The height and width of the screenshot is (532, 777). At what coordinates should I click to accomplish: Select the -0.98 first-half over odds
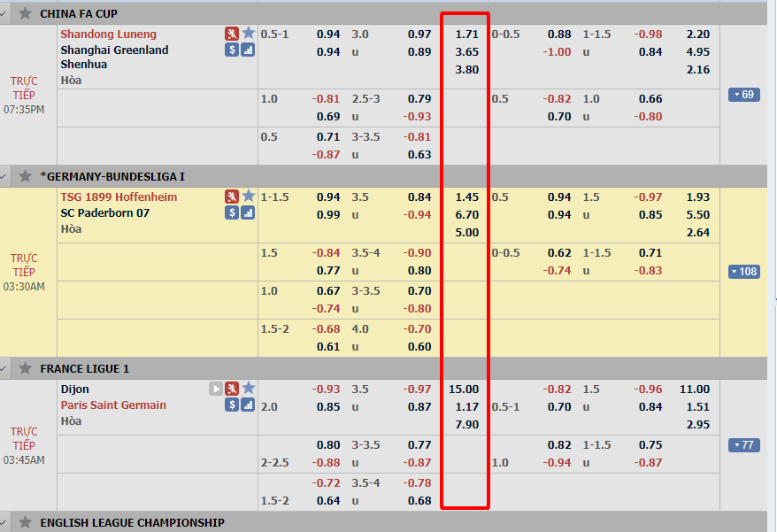(x=648, y=35)
